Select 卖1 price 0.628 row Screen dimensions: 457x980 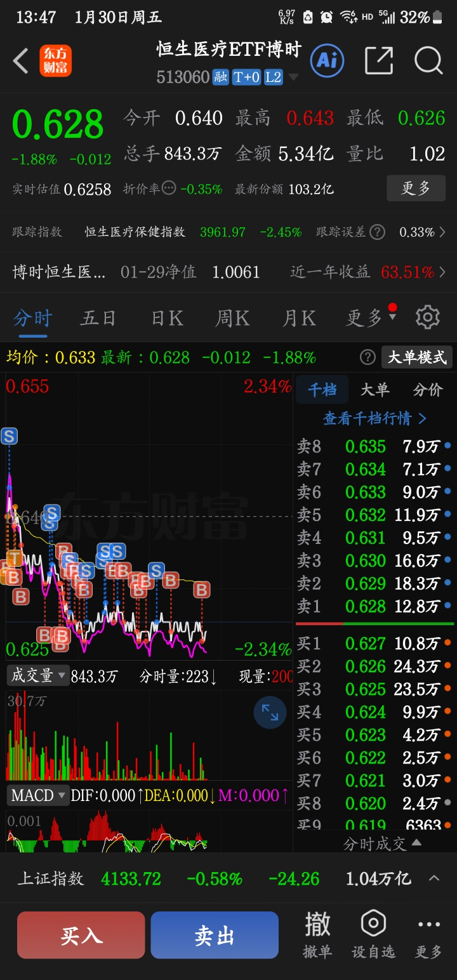click(374, 606)
